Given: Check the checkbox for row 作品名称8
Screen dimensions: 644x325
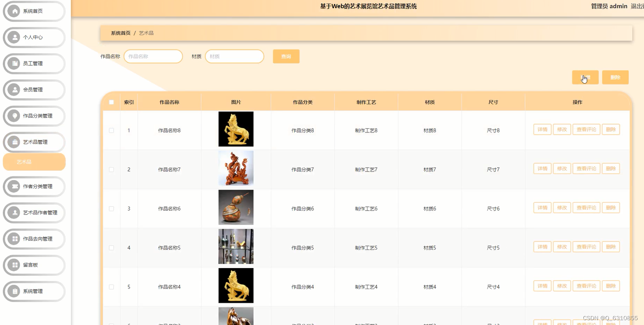Looking at the screenshot, I should tap(111, 130).
